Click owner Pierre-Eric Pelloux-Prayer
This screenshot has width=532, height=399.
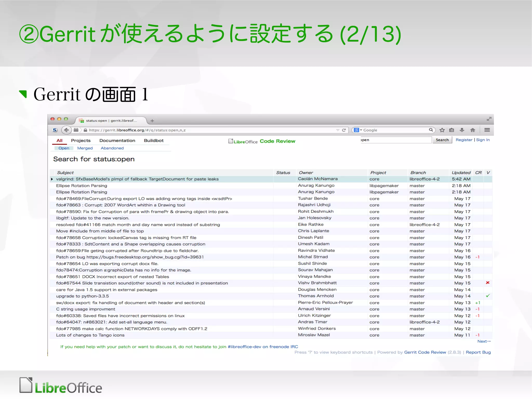[x=325, y=302]
